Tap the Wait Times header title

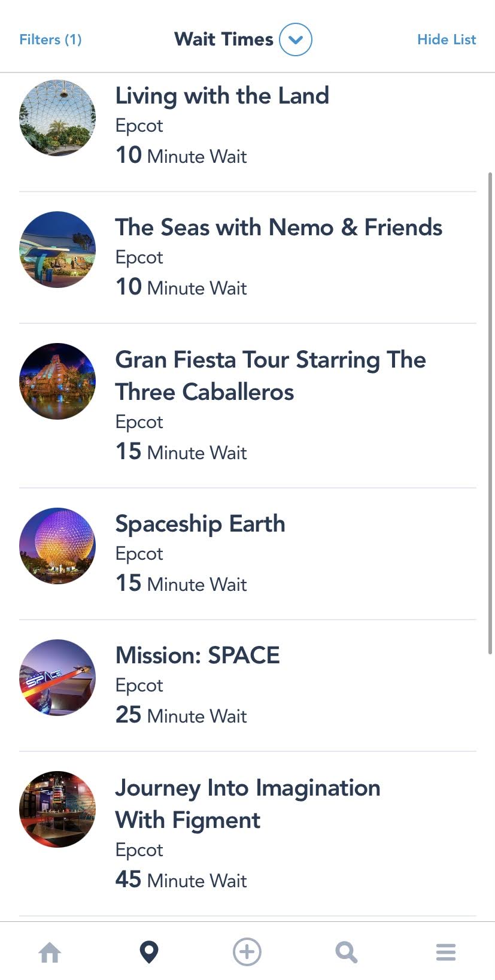(224, 40)
